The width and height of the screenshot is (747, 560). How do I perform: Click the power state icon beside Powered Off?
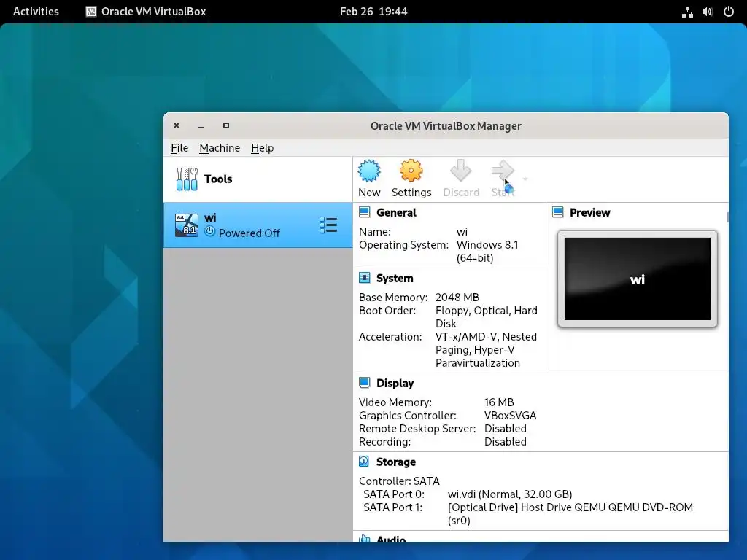click(209, 231)
